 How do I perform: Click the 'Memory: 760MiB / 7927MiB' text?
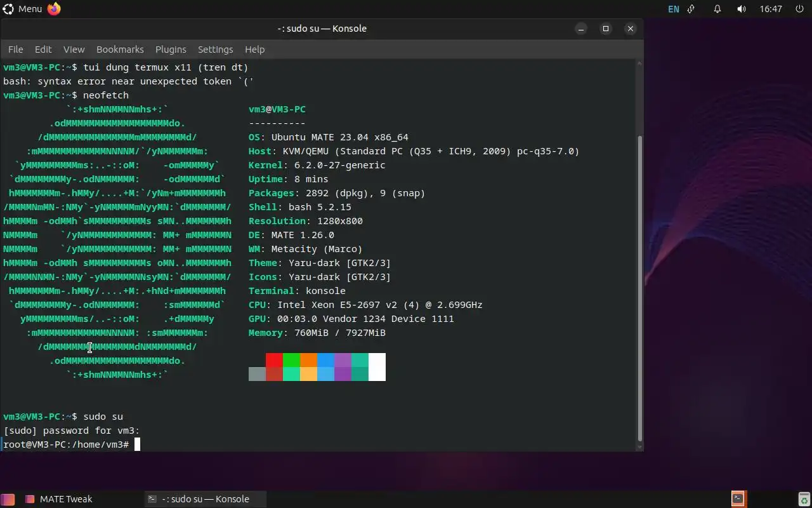coord(317,333)
